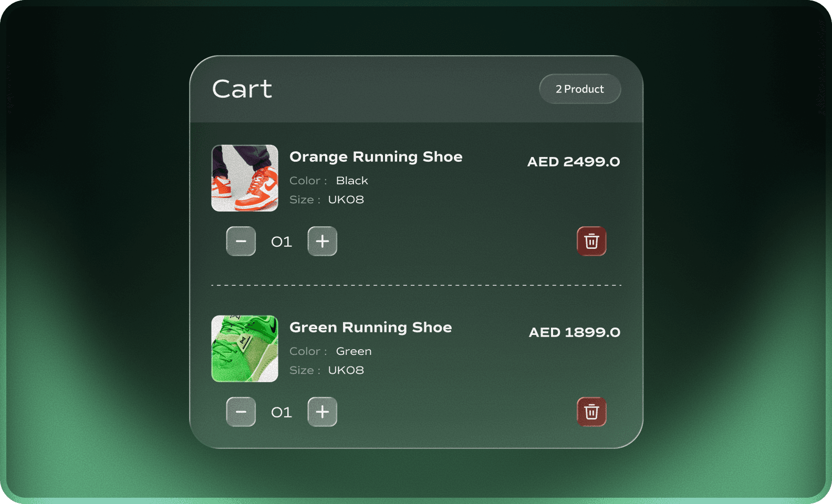Click the minus icon beside Green Running Shoe quantity

(241, 412)
